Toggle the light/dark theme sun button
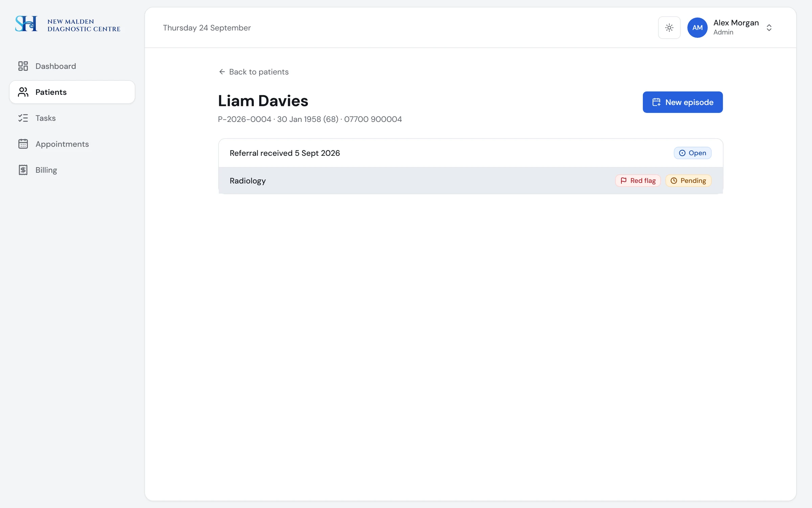812x508 pixels. 669,27
